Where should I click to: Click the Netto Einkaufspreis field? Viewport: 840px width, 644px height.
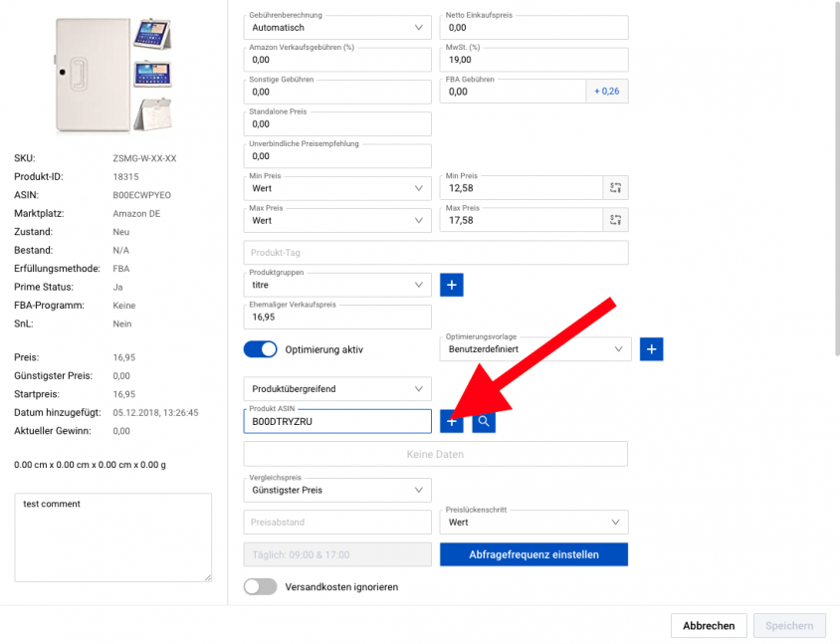pyautogui.click(x=534, y=27)
